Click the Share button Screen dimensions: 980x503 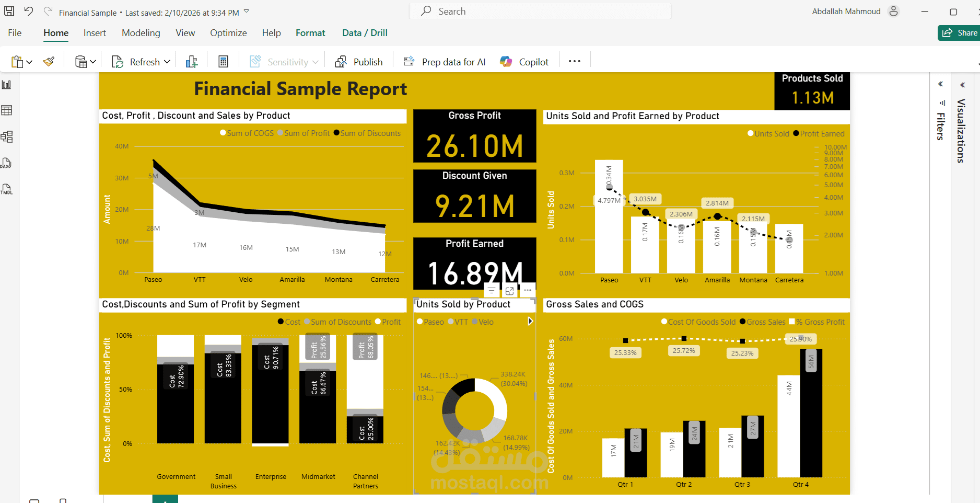click(960, 32)
